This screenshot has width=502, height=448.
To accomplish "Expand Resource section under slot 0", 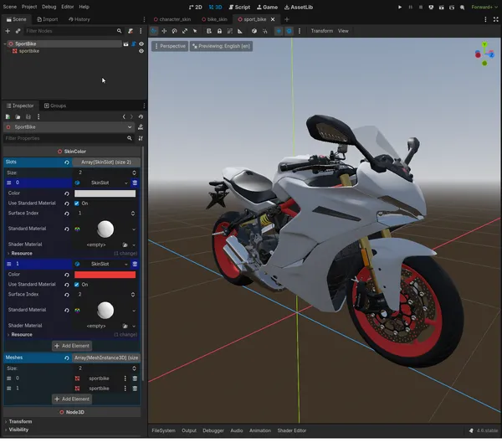I will tap(22, 254).
